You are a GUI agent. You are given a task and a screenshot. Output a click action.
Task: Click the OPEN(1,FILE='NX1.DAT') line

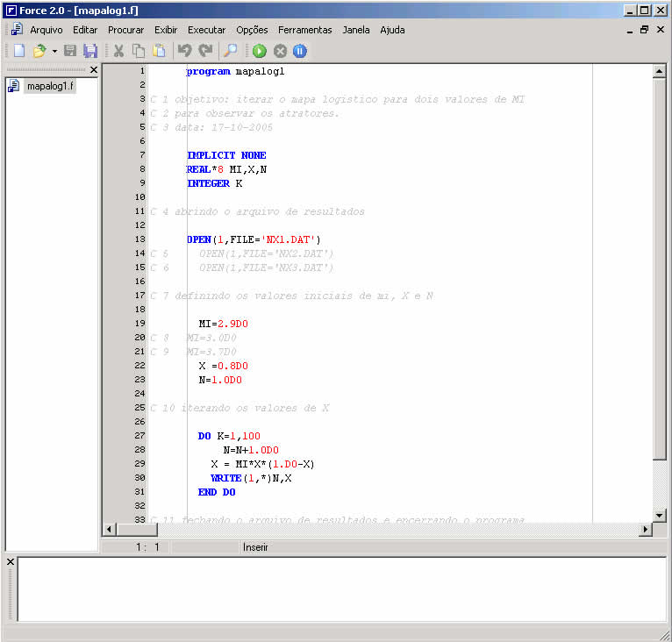254,240
